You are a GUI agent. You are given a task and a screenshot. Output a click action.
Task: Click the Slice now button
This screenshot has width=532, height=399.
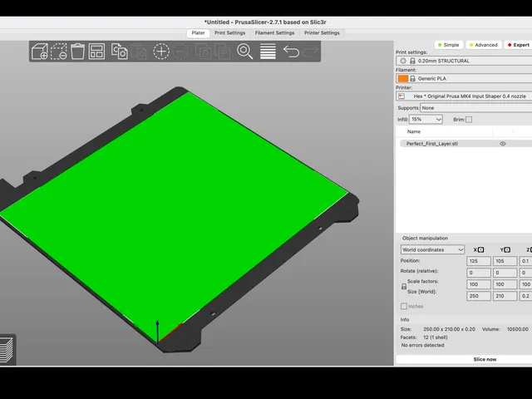tap(464, 359)
